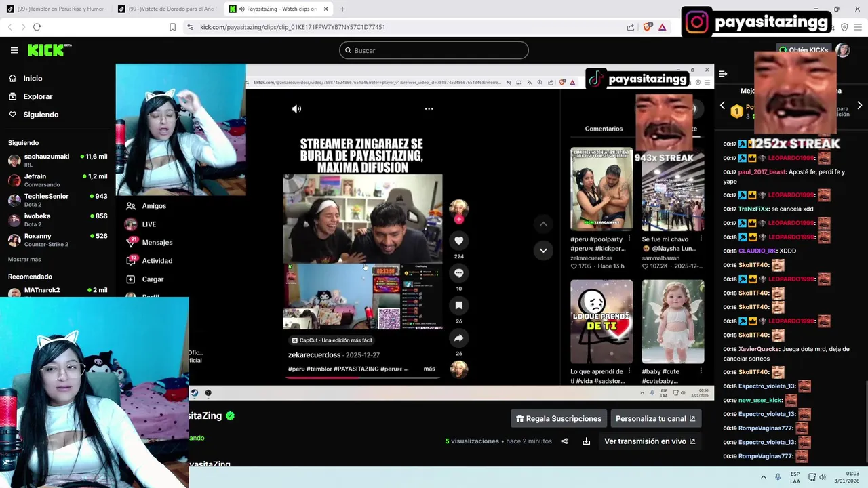Open Comentarios tab in TikTok panel

[604, 129]
